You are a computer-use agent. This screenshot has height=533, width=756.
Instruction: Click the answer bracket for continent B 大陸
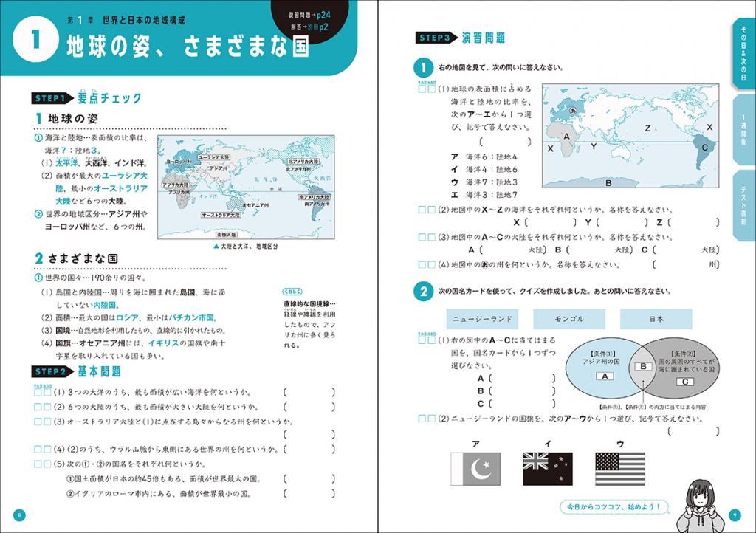(599, 250)
